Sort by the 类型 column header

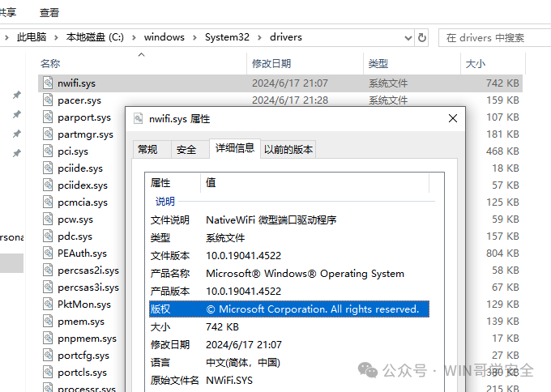412,63
